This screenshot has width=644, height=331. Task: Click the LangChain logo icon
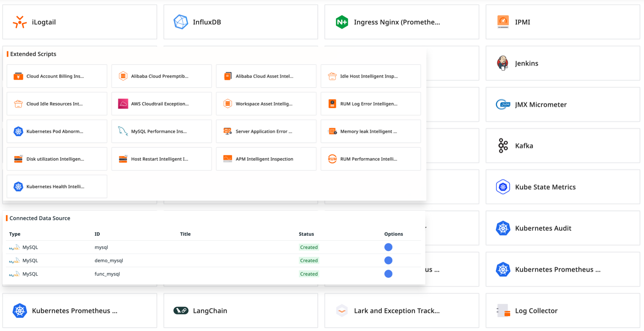coord(181,311)
